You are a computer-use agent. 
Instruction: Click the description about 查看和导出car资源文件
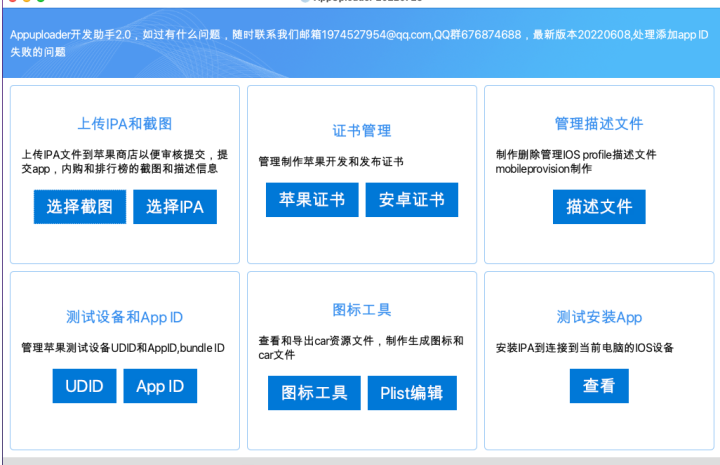[361, 347]
